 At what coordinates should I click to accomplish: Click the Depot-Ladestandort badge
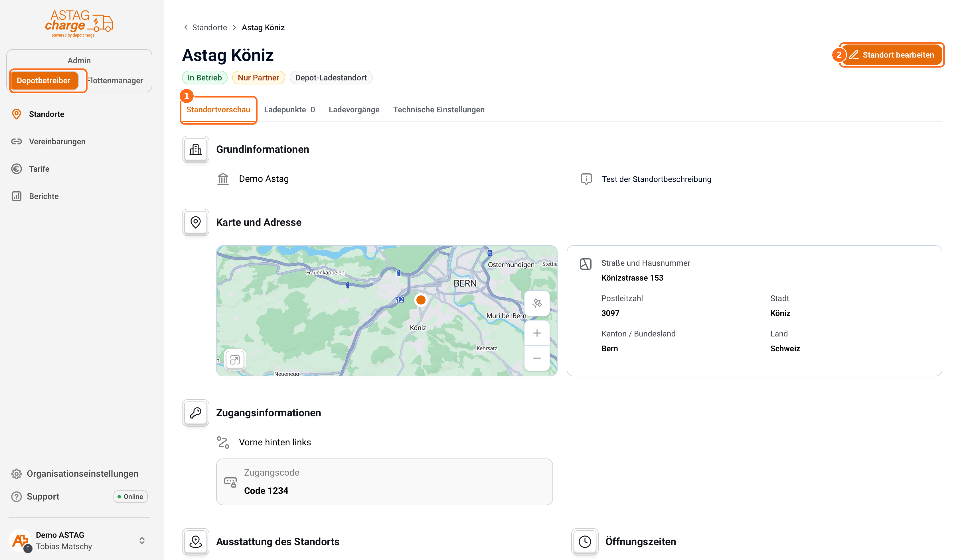click(331, 78)
